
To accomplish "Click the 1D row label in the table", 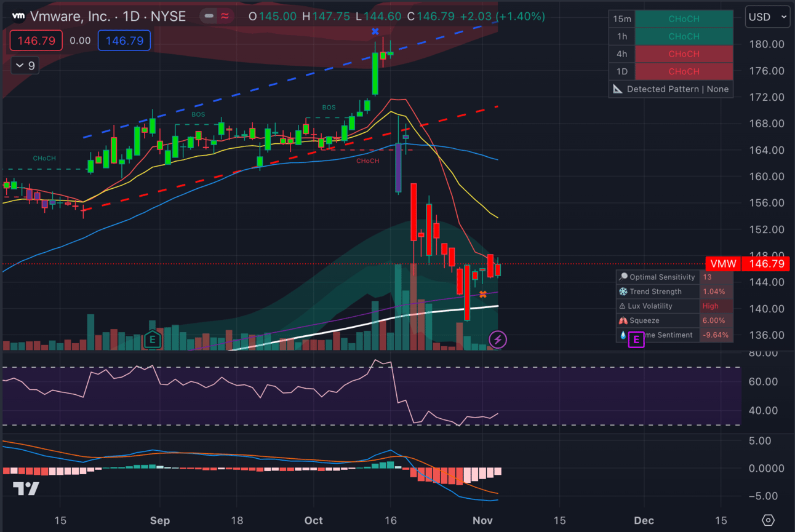I will pos(622,71).
